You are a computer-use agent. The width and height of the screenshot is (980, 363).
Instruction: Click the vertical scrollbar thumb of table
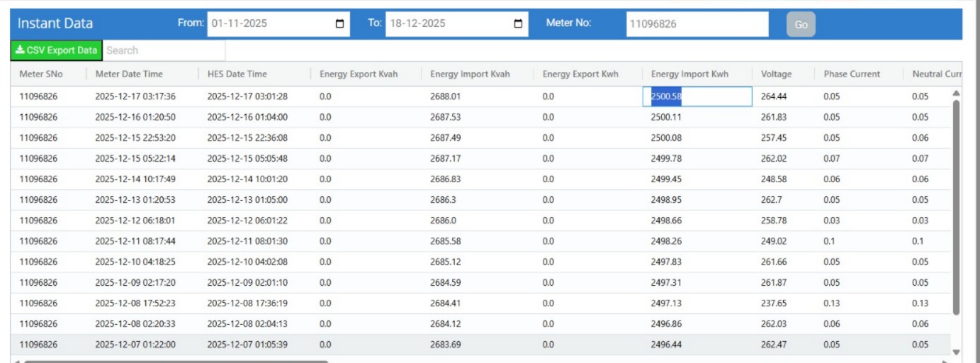point(956,206)
